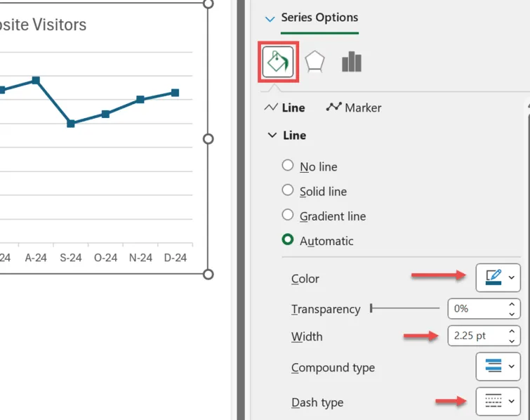The width and height of the screenshot is (530, 420).
Task: Click the line Color pen icon
Action: [x=493, y=278]
